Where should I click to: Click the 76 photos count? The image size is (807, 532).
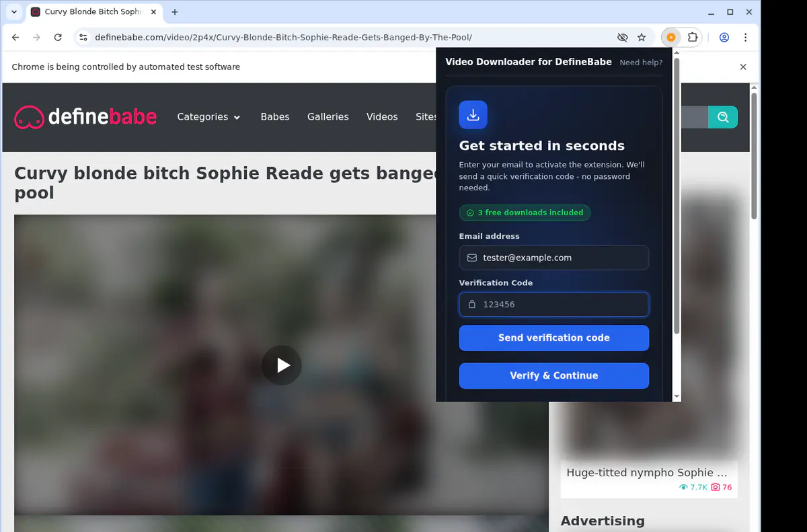coord(722,488)
